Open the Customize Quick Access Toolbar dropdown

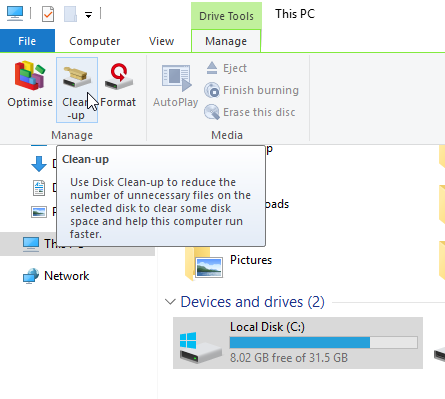(88, 15)
